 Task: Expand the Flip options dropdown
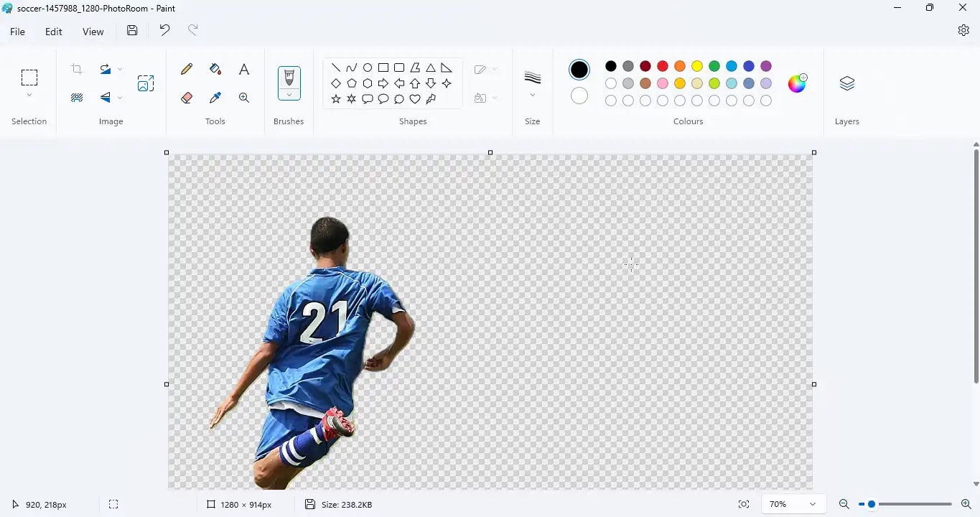tap(120, 98)
